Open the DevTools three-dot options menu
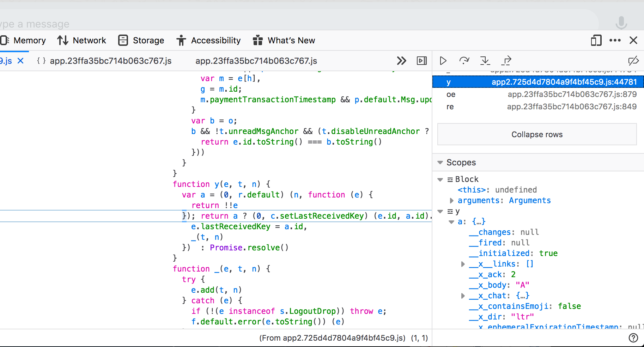Image resolution: width=644 pixels, height=347 pixels. (615, 41)
